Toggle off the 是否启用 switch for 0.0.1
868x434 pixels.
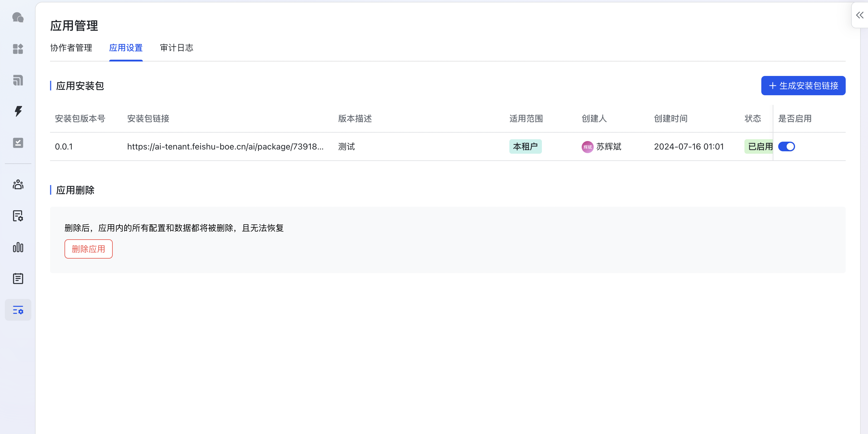coord(786,146)
